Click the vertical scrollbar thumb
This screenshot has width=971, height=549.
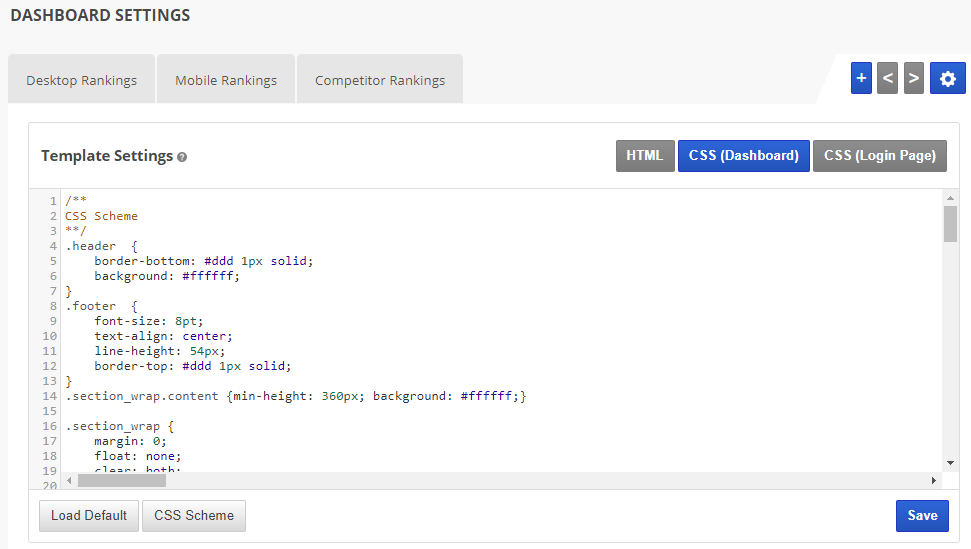pos(950,224)
